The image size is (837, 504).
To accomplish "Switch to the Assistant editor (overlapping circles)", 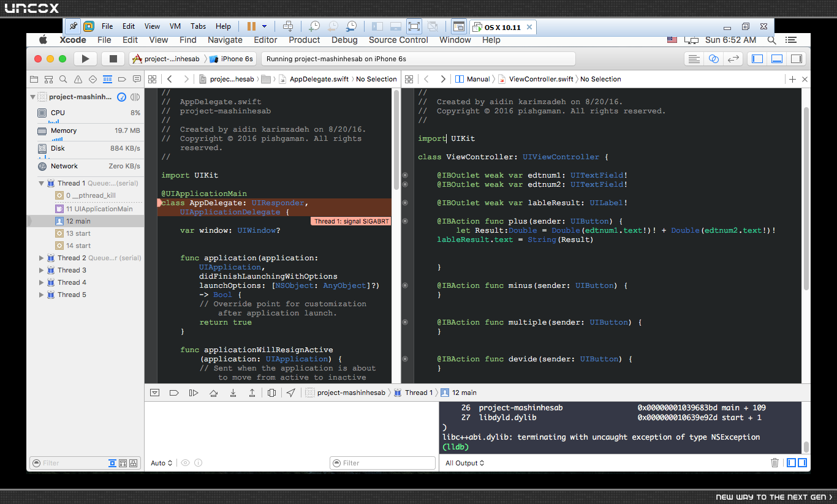I will pyautogui.click(x=714, y=59).
